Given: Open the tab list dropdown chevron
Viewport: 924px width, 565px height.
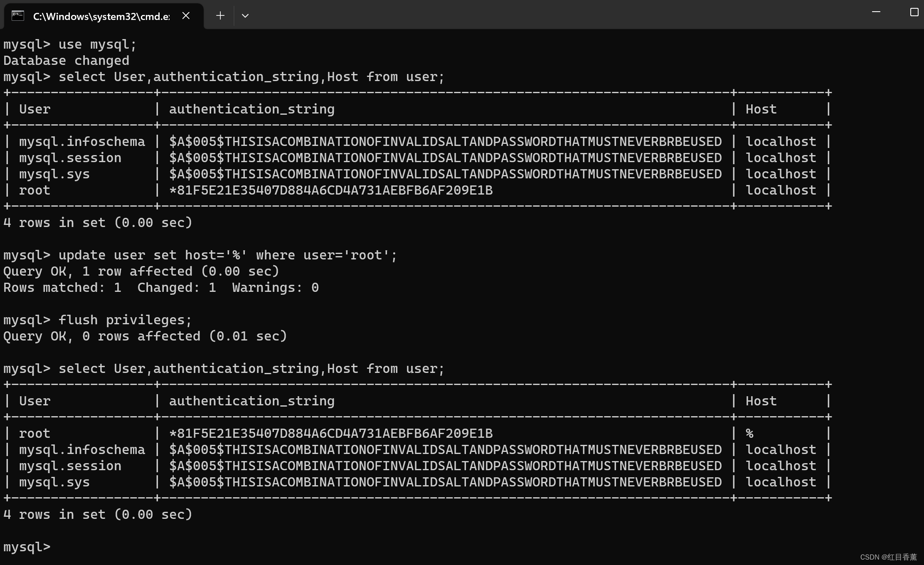Looking at the screenshot, I should pos(245,16).
